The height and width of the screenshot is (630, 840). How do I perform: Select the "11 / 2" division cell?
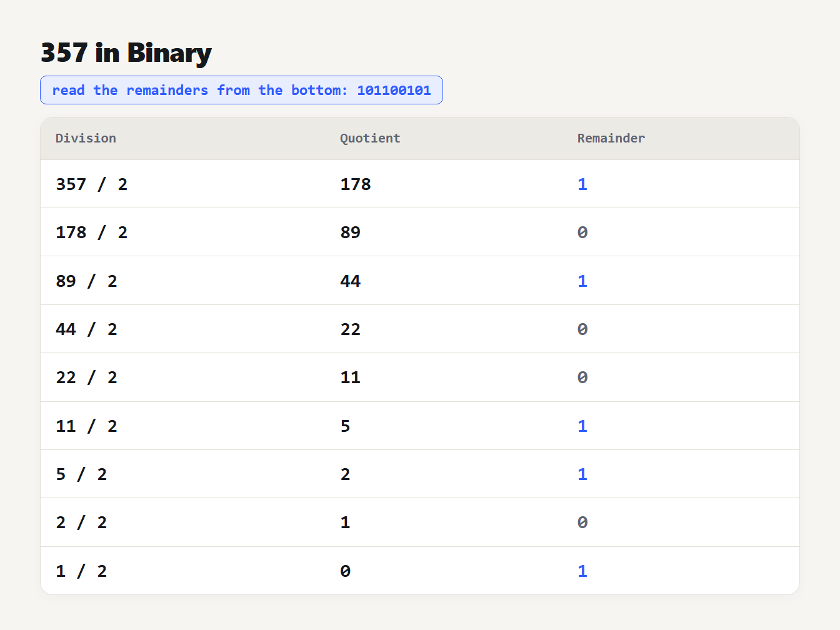[x=87, y=426]
